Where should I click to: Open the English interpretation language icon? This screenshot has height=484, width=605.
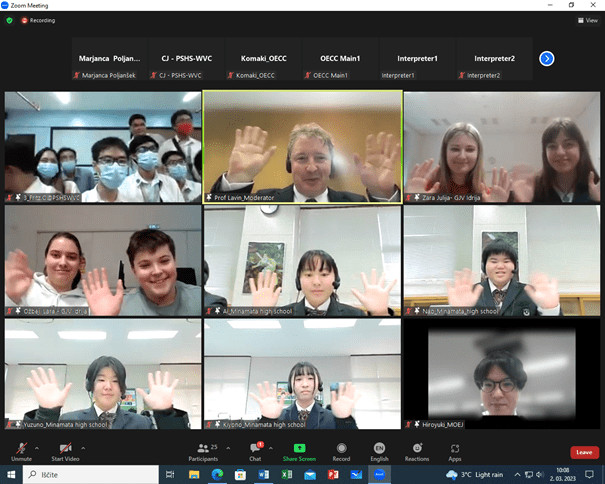[379, 448]
